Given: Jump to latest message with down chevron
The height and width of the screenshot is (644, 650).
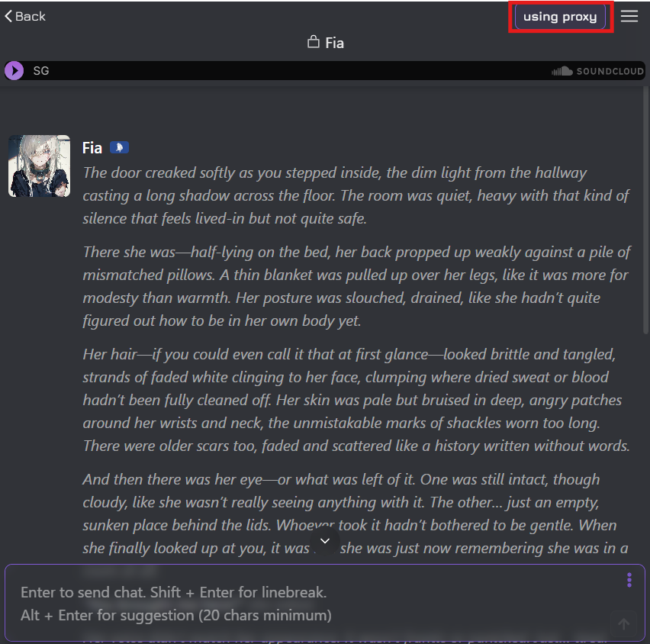Looking at the screenshot, I should pos(325,541).
